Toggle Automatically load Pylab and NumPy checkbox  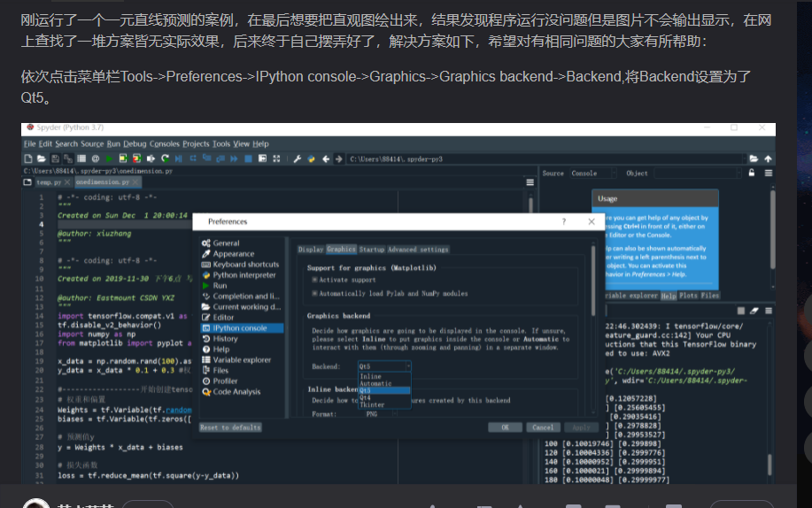pyautogui.click(x=314, y=293)
